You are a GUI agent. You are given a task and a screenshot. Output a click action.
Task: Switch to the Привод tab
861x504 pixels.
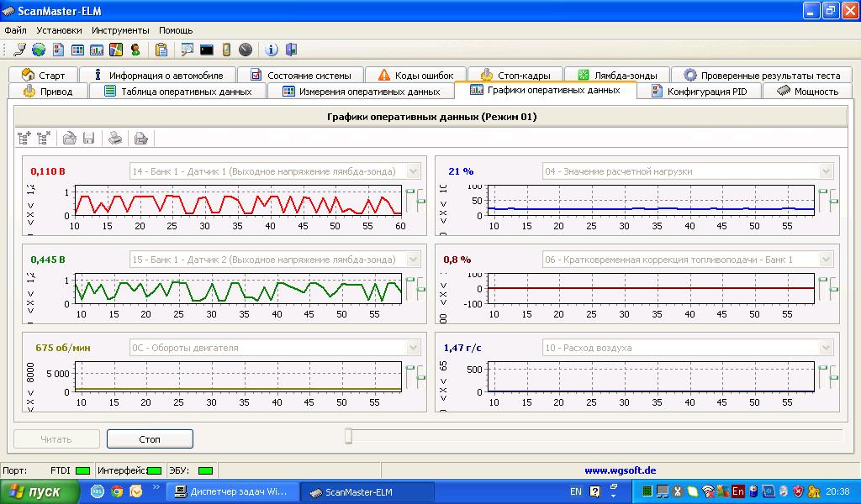pyautogui.click(x=48, y=92)
